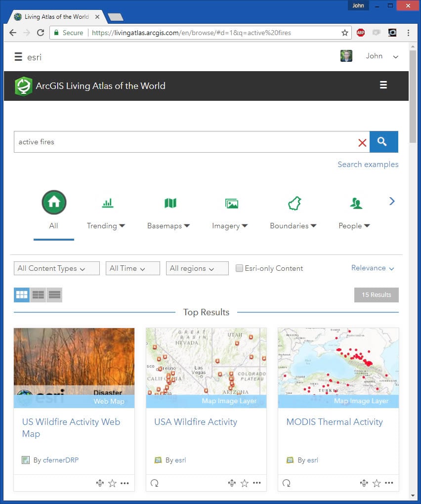Switch to two-column list view
The image size is (421, 504).
(x=38, y=295)
